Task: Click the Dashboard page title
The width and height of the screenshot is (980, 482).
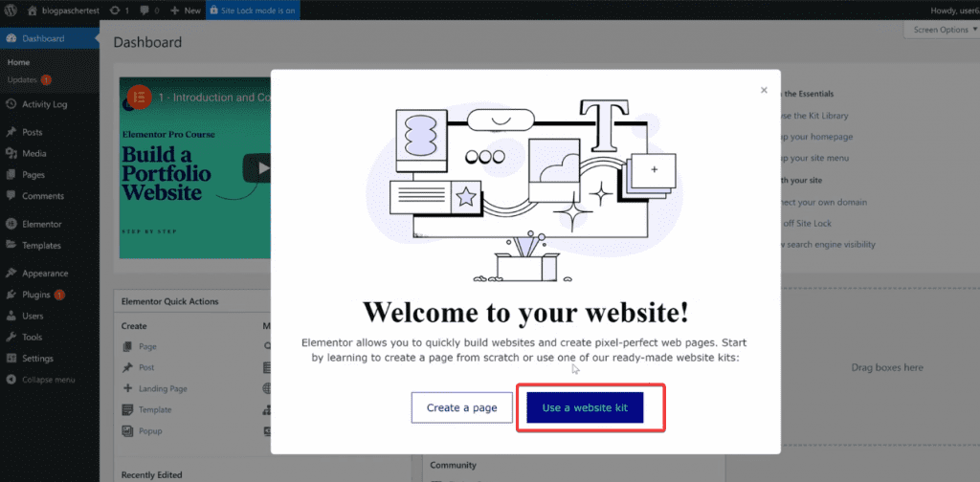Action: tap(147, 42)
